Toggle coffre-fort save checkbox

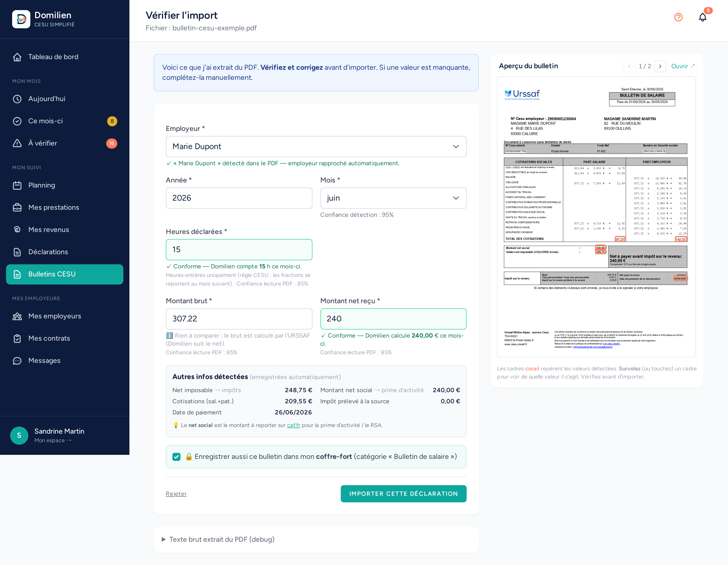pos(176,457)
